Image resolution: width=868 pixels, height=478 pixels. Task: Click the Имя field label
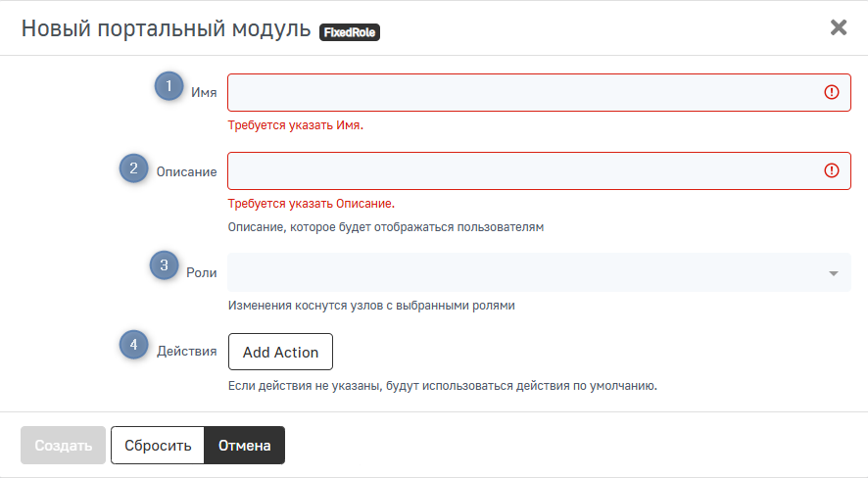pos(204,93)
